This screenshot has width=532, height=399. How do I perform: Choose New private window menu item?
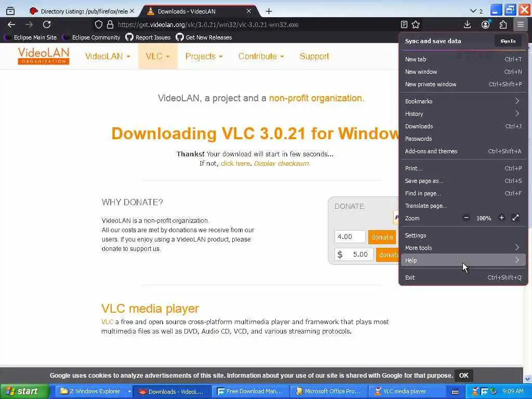[x=463, y=84]
